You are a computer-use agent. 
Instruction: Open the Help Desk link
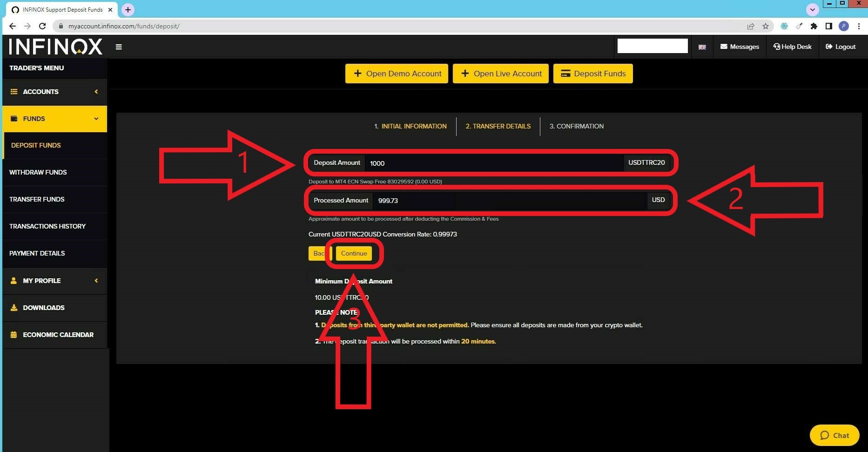pos(792,47)
